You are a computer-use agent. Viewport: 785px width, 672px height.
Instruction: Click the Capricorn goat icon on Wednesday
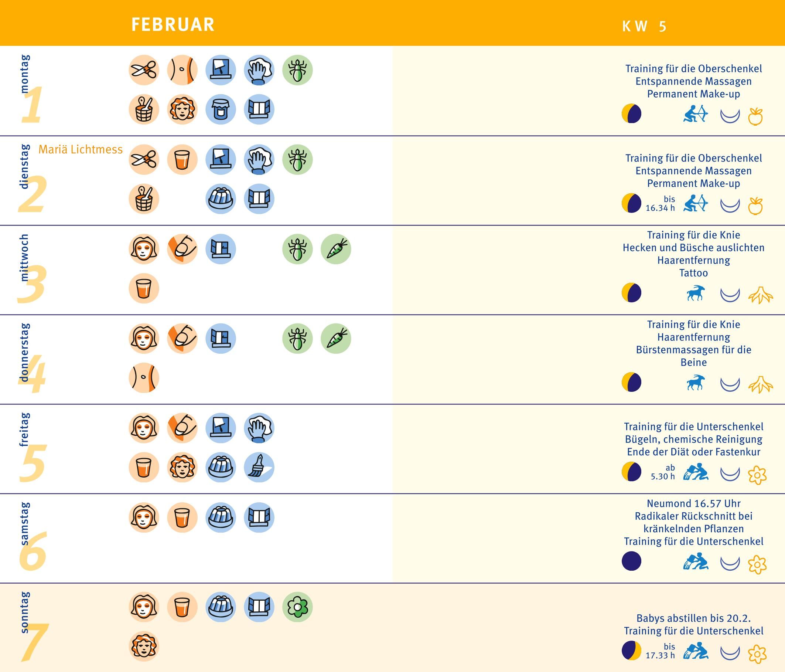tap(696, 293)
